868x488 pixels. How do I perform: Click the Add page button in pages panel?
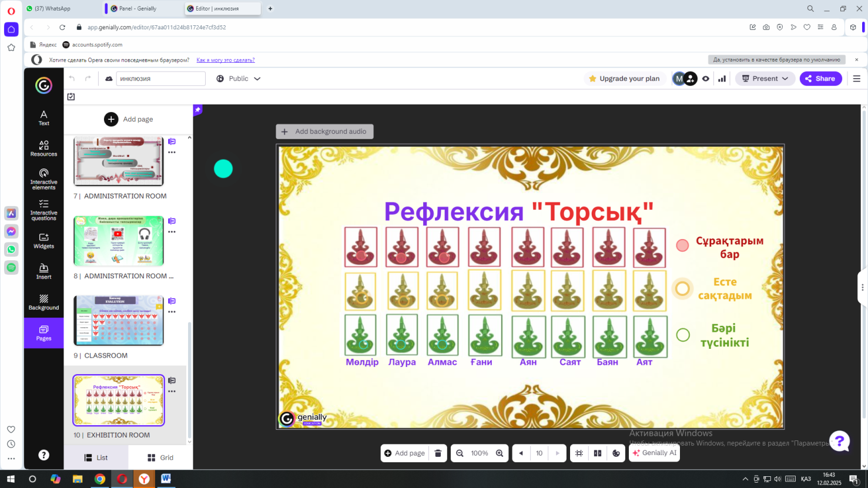129,119
